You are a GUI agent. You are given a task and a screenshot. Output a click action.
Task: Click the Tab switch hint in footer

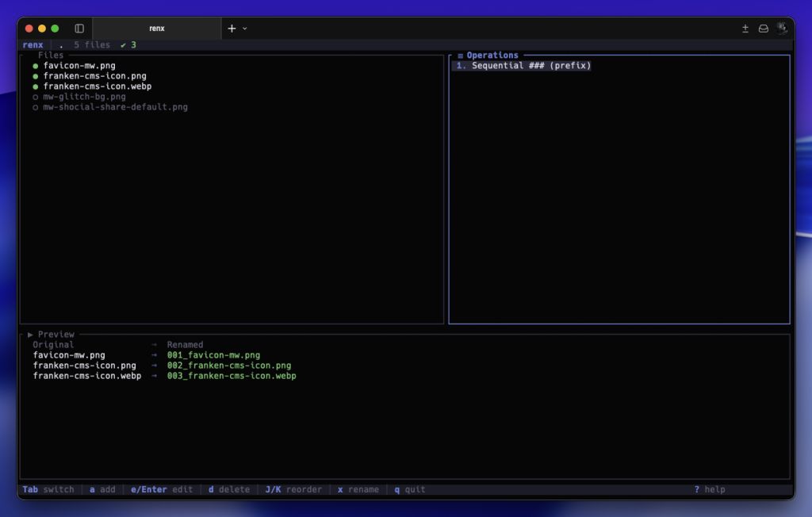48,489
